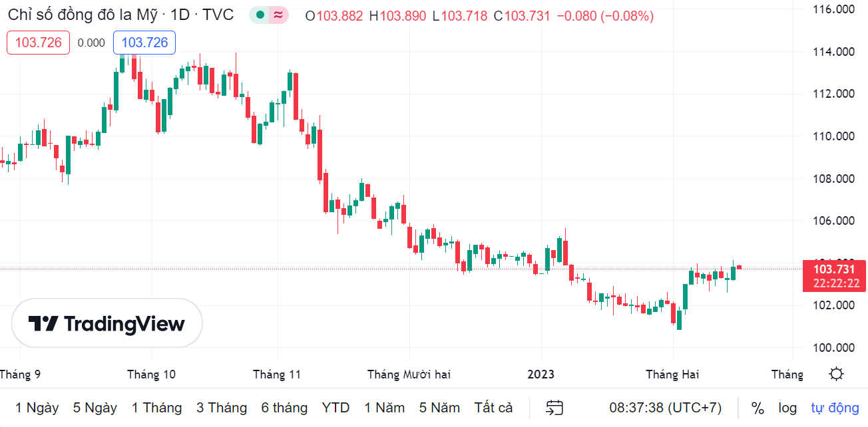Click the blue 103.726 buy price box
The width and height of the screenshot is (868, 427).
144,43
